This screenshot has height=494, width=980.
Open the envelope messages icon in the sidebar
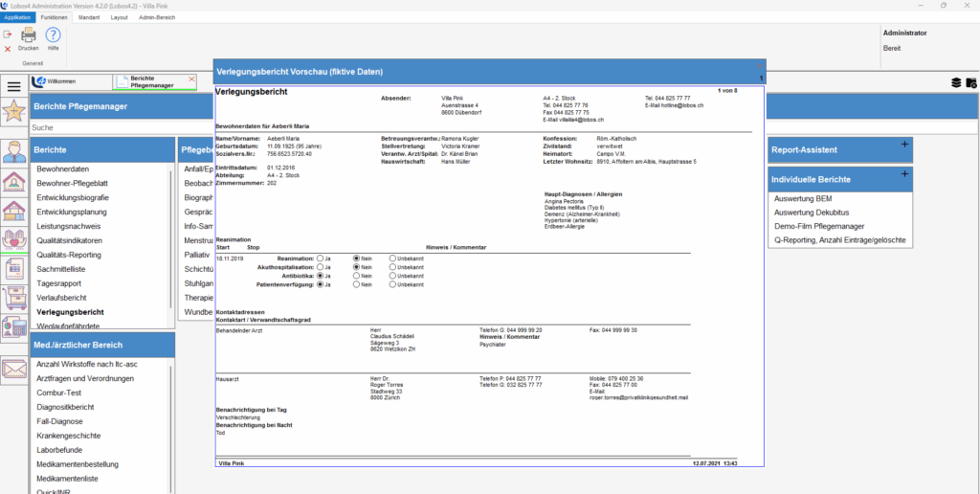pos(13,369)
